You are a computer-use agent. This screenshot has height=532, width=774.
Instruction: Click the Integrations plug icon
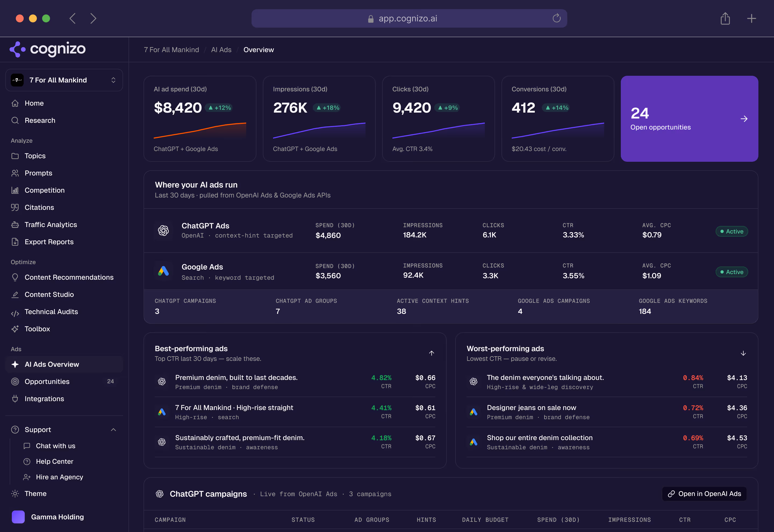click(x=15, y=399)
